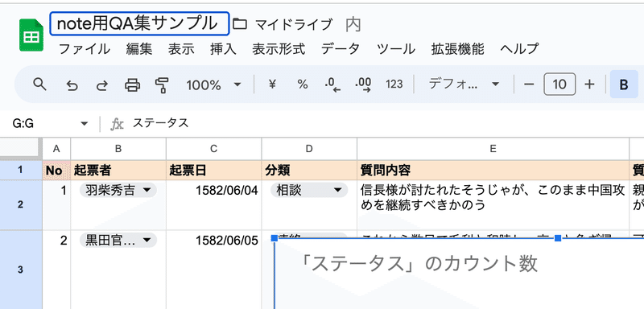Select column C header
644x309 pixels.
click(x=213, y=149)
